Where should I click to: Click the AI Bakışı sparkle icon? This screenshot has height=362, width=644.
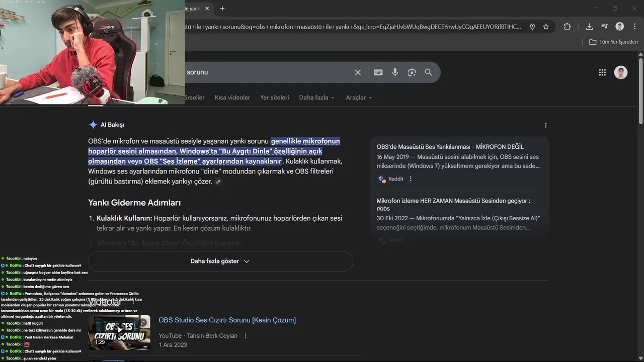pos(93,125)
